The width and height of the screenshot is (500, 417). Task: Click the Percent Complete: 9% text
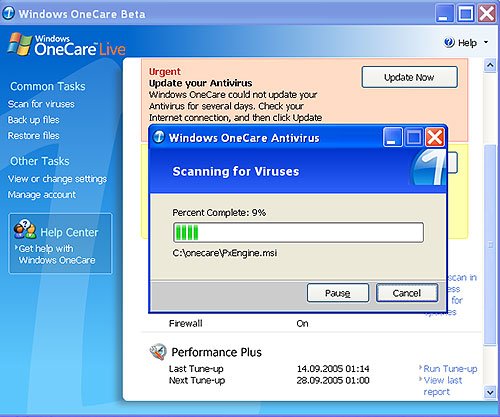tap(219, 213)
